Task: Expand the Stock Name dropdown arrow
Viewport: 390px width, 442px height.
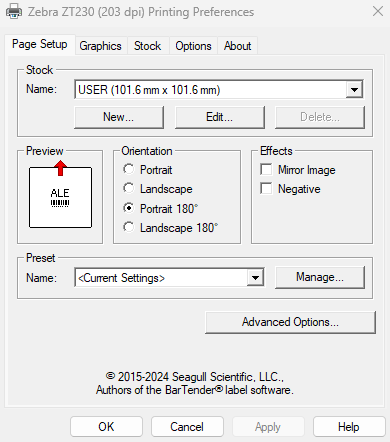Action: pyautogui.click(x=354, y=89)
